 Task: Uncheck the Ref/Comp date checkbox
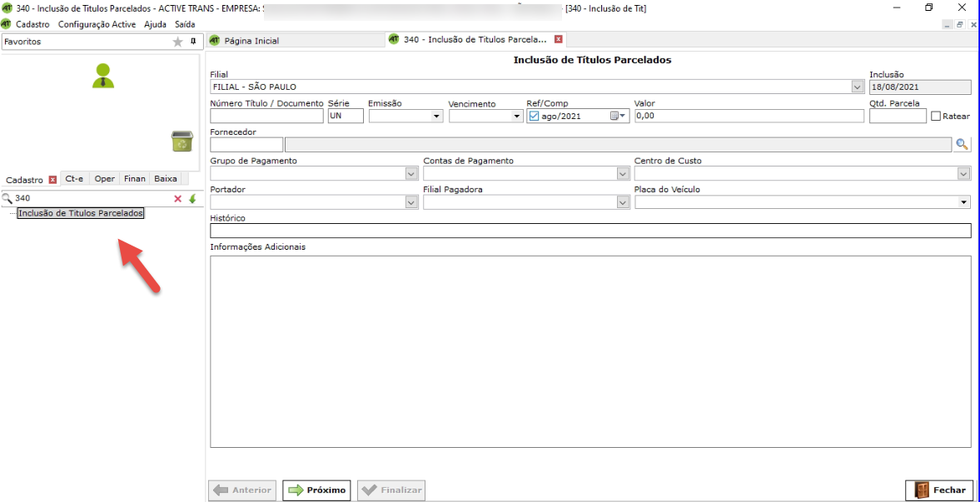(x=534, y=117)
